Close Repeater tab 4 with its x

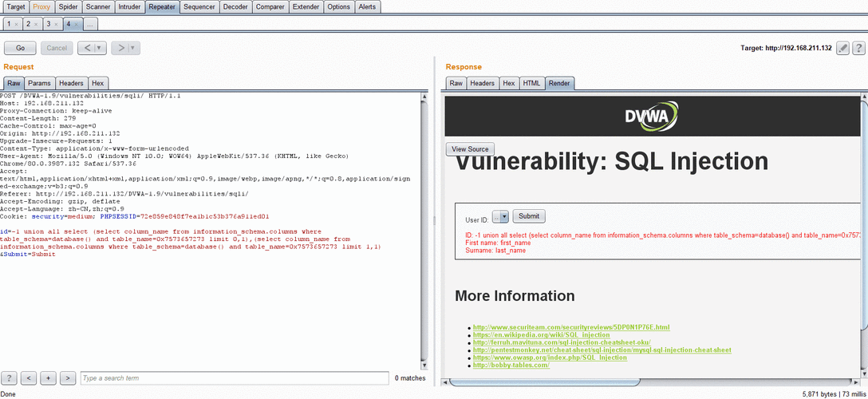coord(77,25)
